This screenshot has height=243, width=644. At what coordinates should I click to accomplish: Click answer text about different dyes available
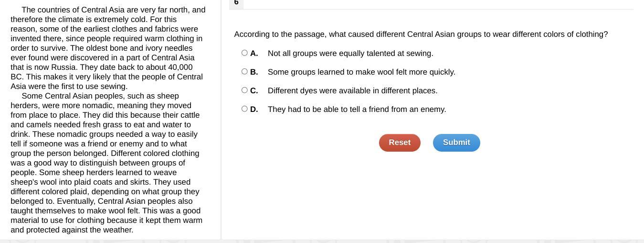[352, 91]
